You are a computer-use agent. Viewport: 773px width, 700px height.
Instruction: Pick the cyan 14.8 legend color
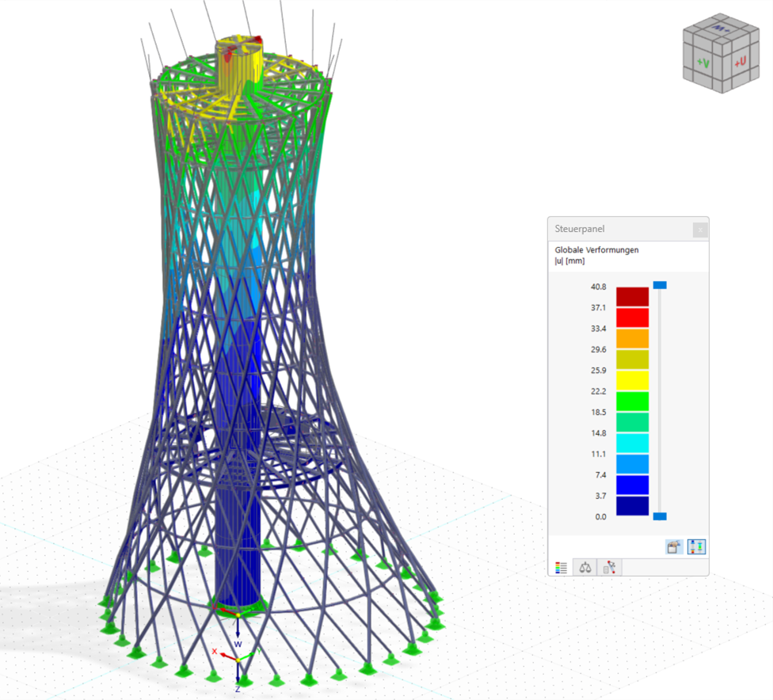[632, 443]
